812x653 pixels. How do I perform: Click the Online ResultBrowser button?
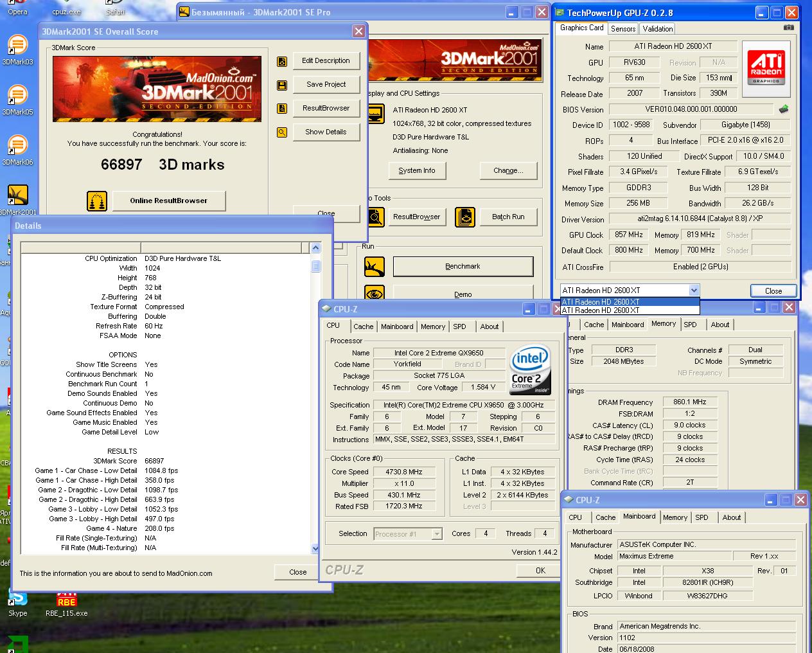click(x=168, y=201)
